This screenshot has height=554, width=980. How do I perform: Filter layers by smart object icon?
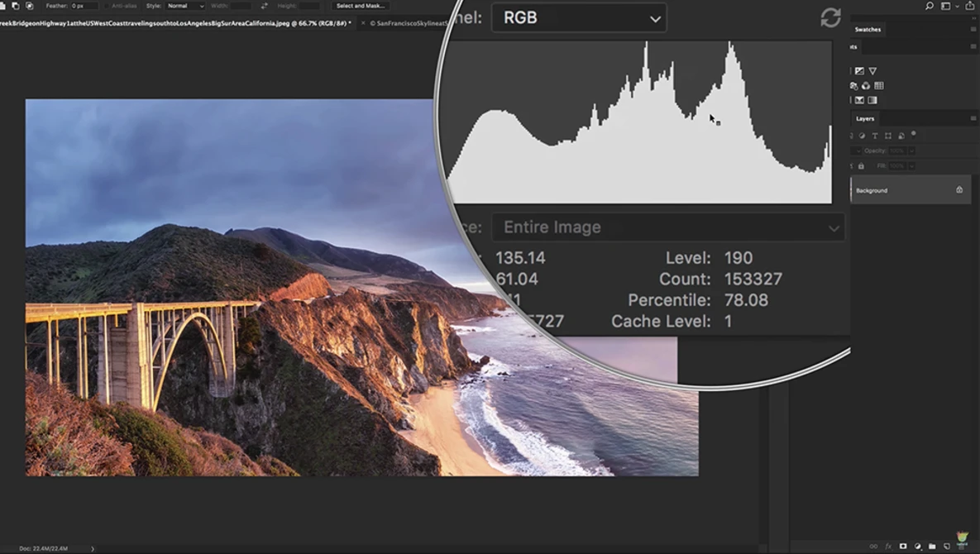901,136
